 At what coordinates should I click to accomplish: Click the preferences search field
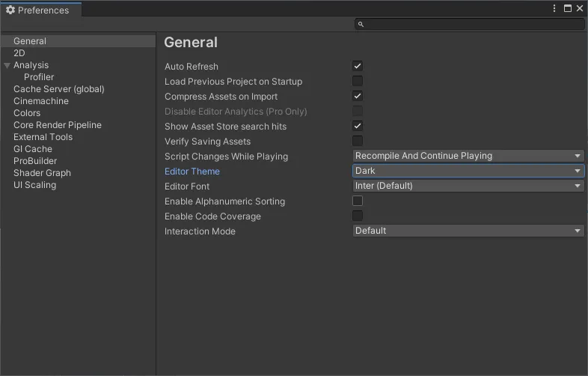[473, 25]
